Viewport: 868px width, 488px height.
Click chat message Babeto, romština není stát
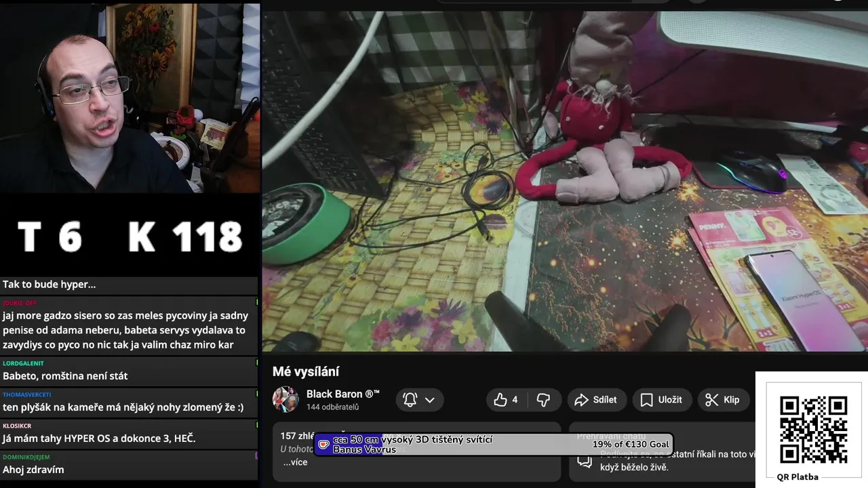(65, 375)
